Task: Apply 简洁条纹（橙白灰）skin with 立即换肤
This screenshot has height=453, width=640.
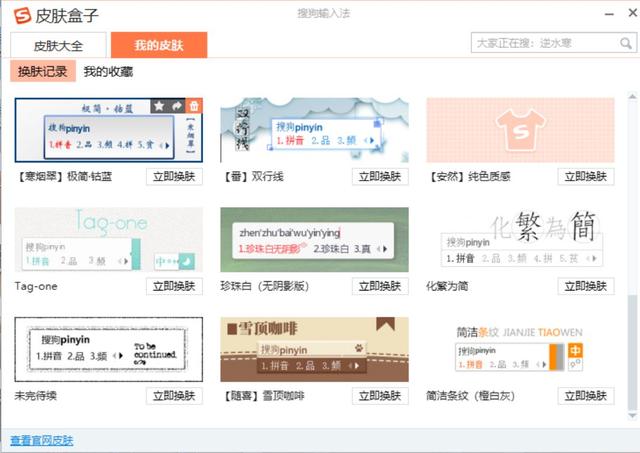Action: click(586, 395)
